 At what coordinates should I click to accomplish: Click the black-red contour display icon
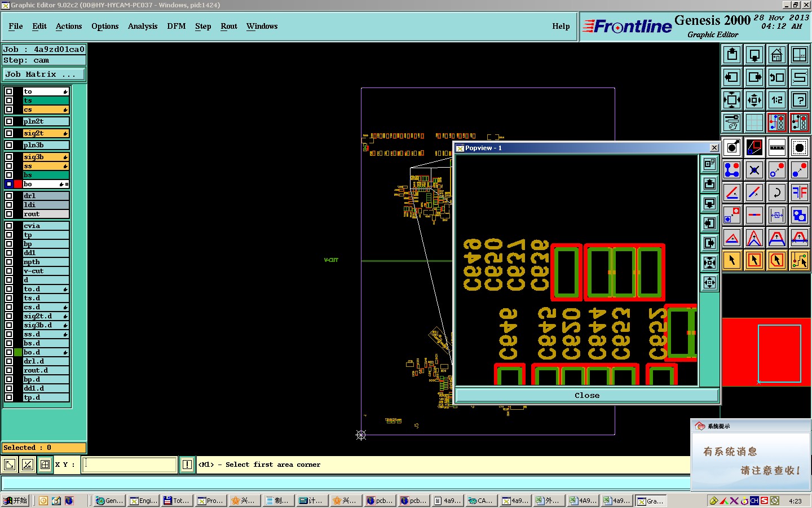754,147
